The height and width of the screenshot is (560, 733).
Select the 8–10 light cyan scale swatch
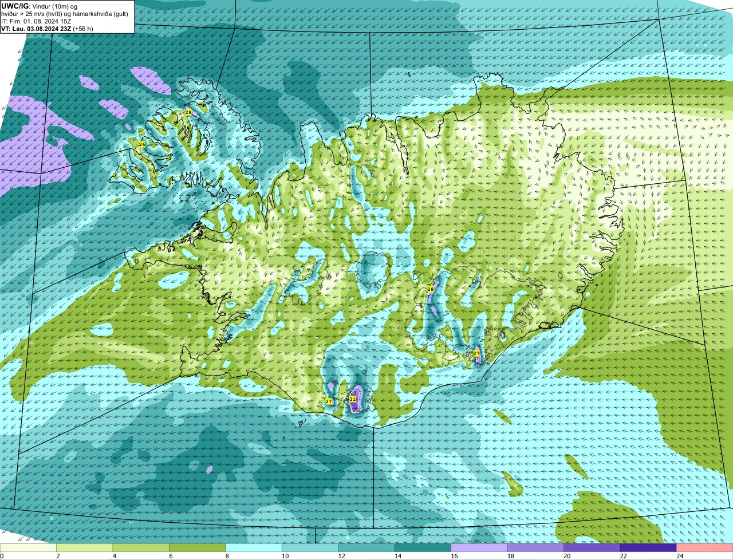coord(254,547)
